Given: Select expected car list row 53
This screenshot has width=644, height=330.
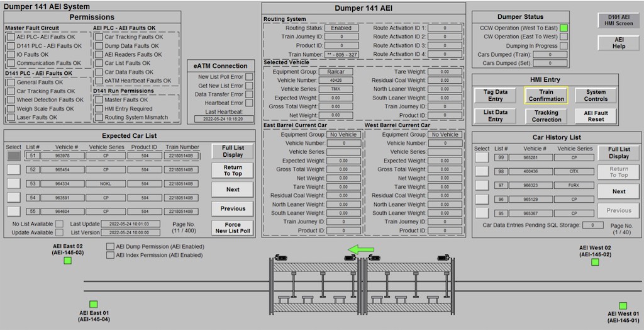Looking at the screenshot, I should (x=14, y=183).
